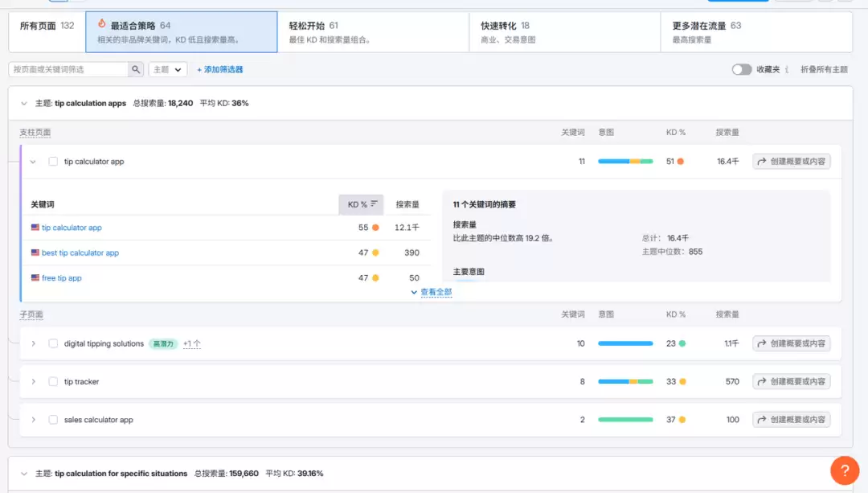
Task: Switch to 轻松开始 tab
Action: click(373, 32)
